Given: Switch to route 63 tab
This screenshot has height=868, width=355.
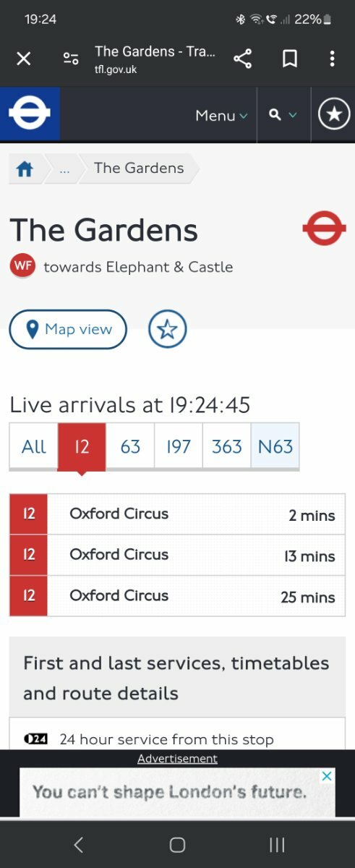Looking at the screenshot, I should (130, 446).
